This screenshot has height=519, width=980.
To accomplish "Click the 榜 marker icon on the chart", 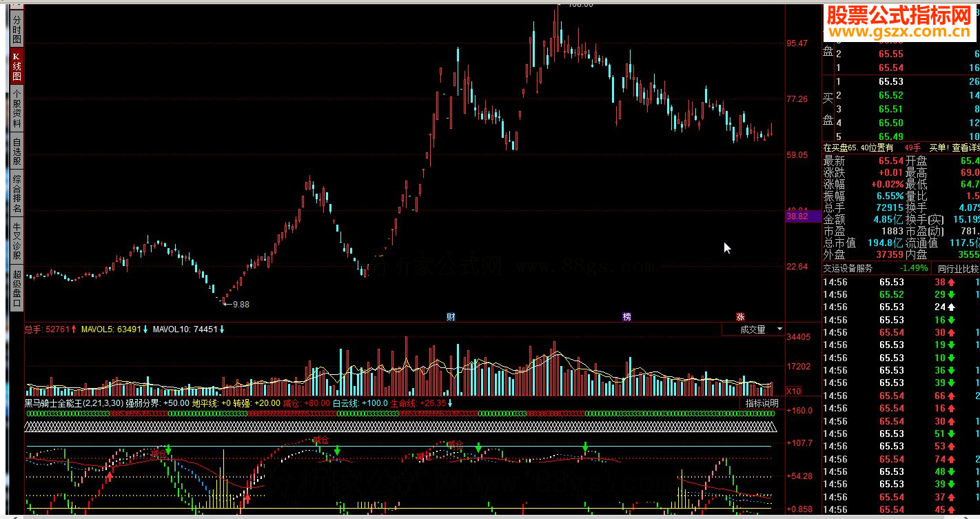I will [626, 317].
